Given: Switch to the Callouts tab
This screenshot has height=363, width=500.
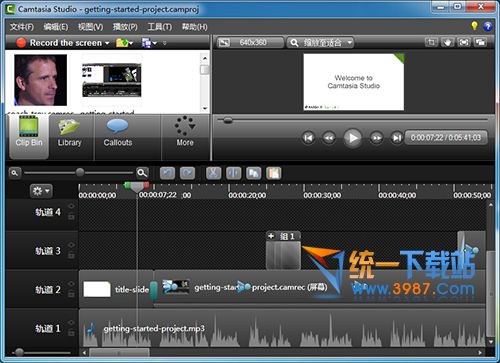Looking at the screenshot, I should (x=118, y=137).
